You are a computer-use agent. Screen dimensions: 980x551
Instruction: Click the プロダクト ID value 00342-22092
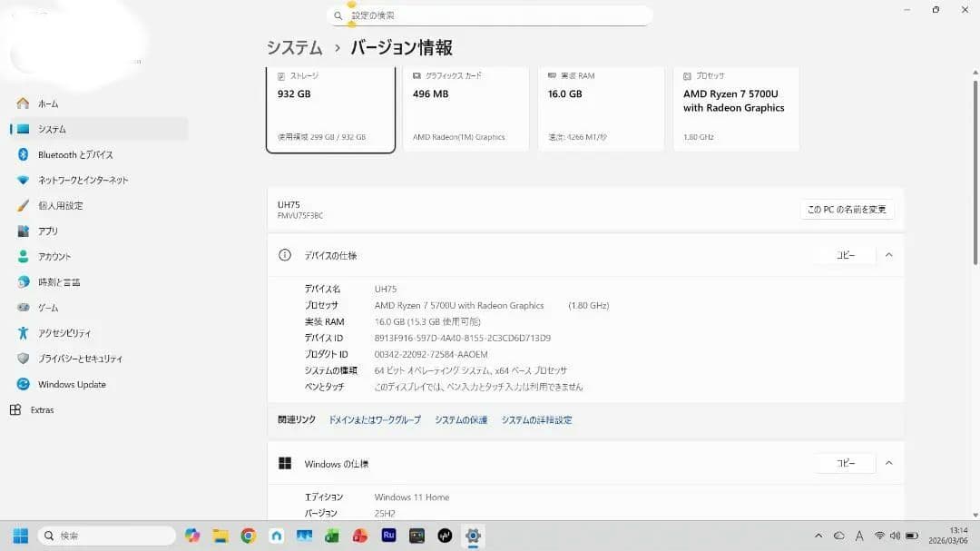[431, 354]
